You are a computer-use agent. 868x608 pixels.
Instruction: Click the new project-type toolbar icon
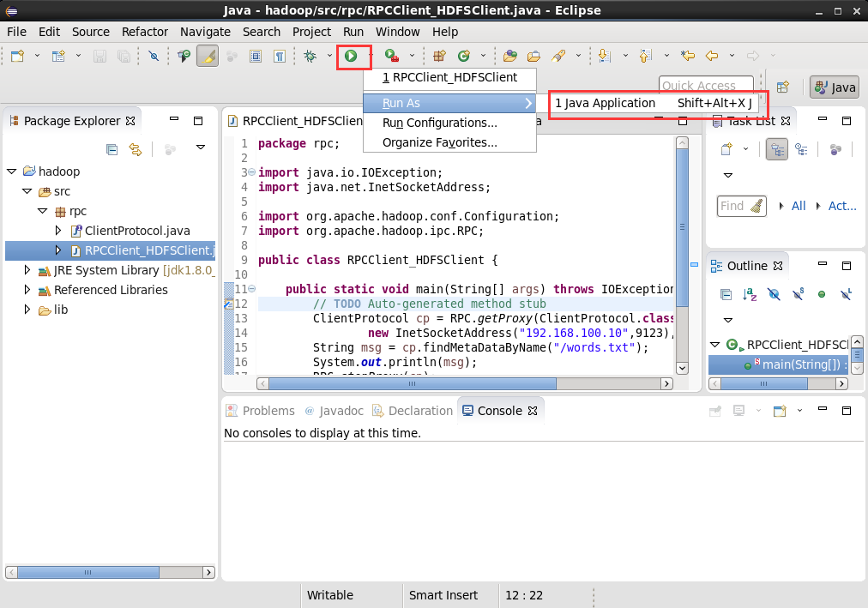click(58, 56)
